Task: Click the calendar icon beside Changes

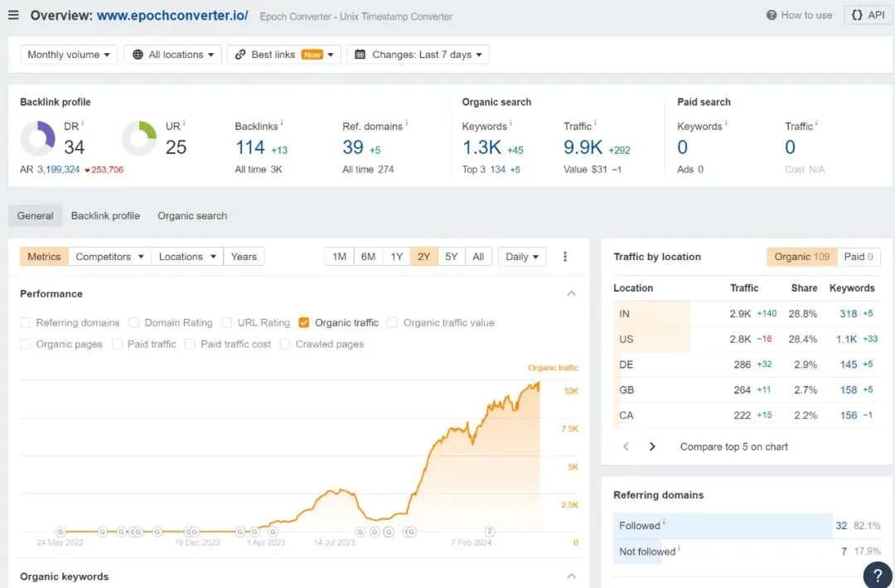Action: click(360, 55)
